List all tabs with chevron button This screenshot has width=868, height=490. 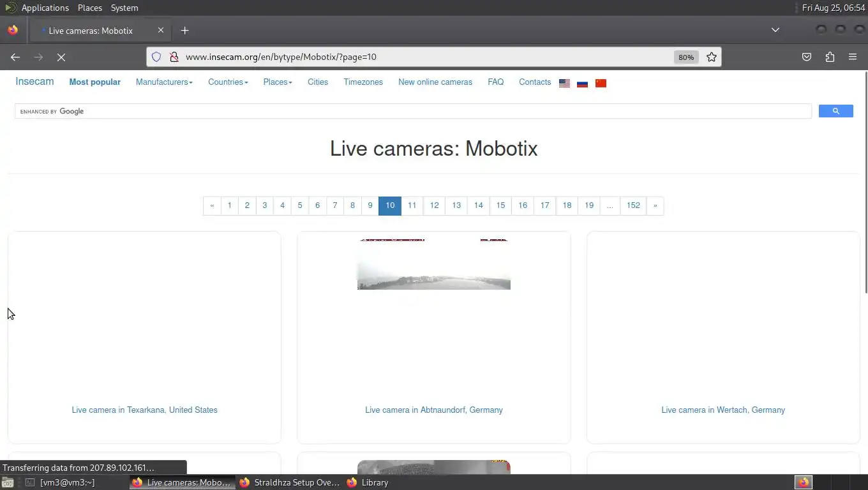(775, 30)
